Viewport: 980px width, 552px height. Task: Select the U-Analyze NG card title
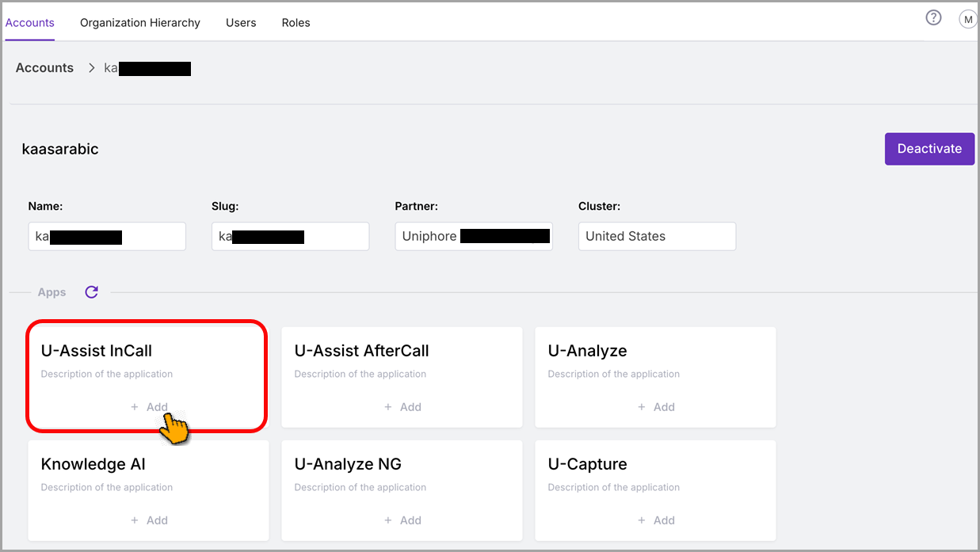tap(349, 464)
